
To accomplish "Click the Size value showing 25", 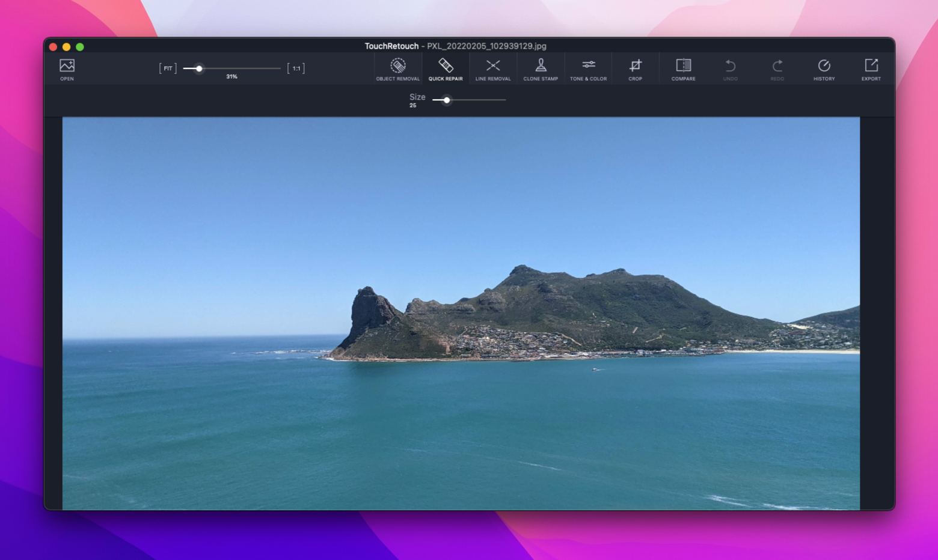I will [x=412, y=105].
